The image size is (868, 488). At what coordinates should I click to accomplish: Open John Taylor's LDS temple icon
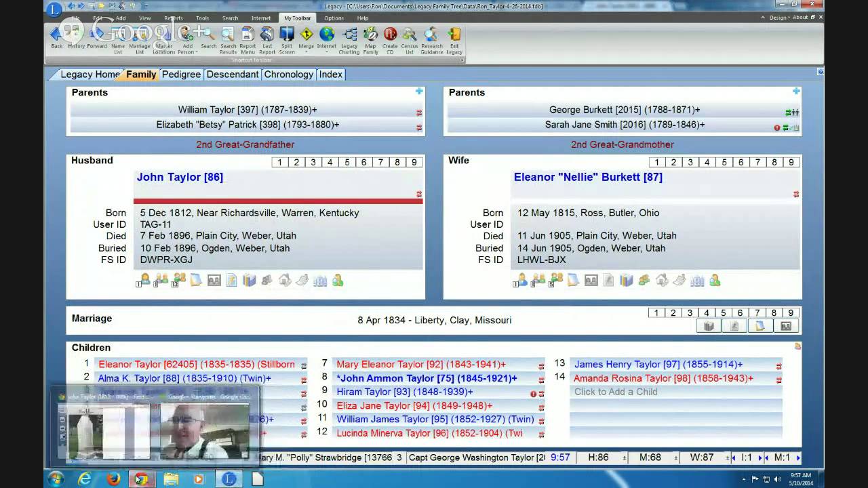click(320, 280)
